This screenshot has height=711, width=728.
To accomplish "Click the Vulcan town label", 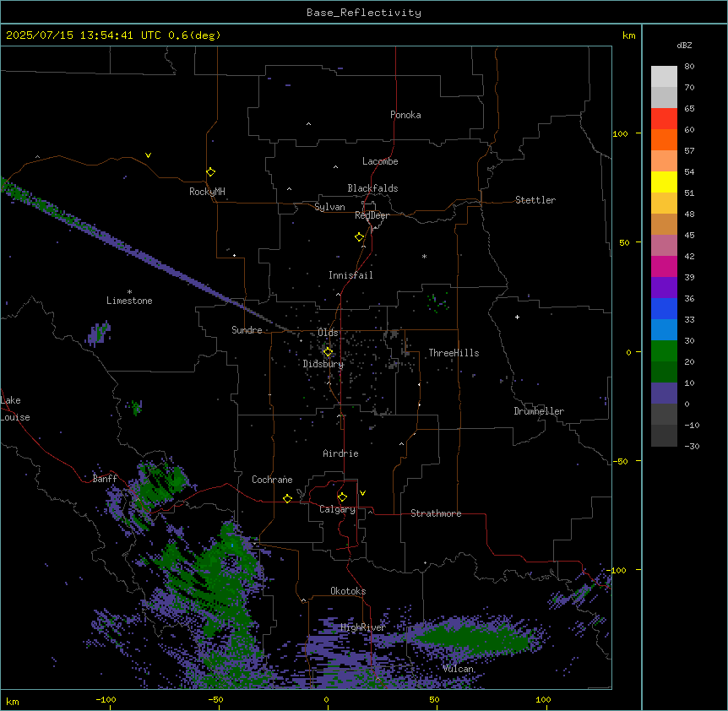I will pos(459,669).
